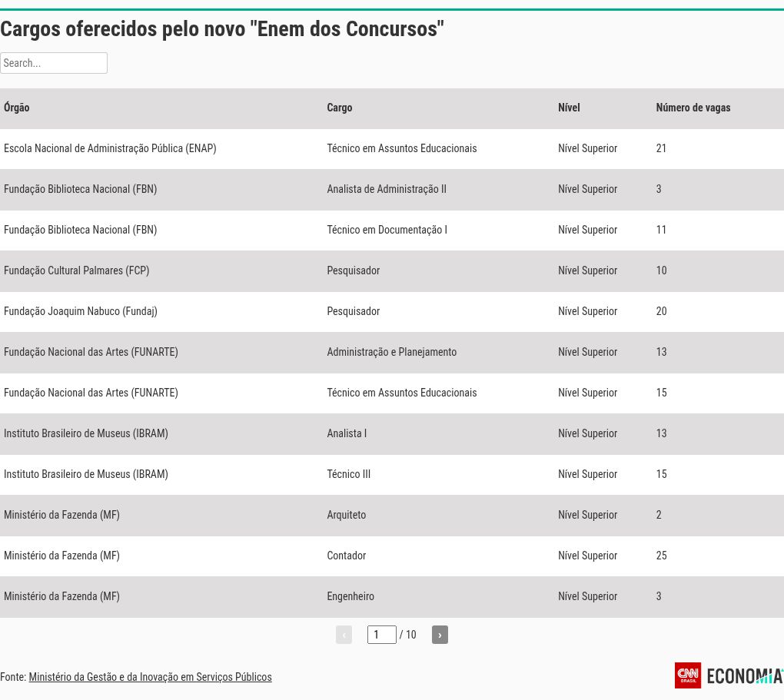
Task: Select the Fundação Cultural Palmares row
Action: point(392,270)
